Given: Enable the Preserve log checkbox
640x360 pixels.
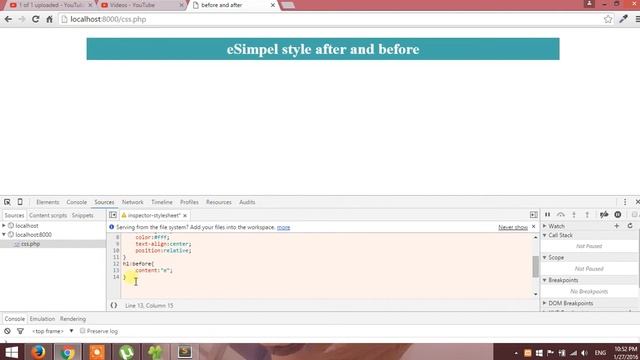Looking at the screenshot, I should 82,331.
